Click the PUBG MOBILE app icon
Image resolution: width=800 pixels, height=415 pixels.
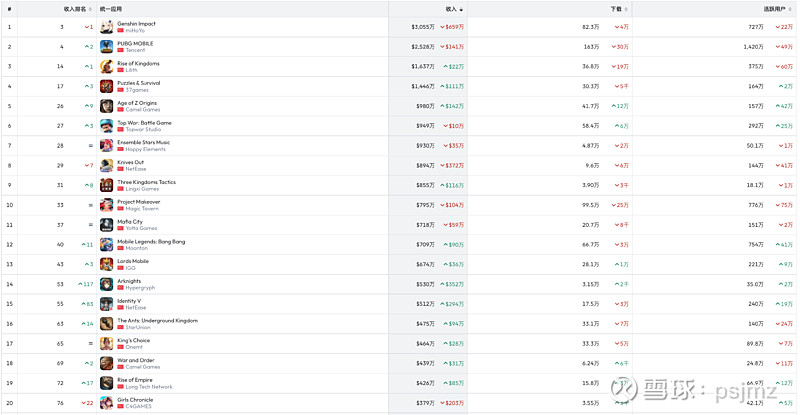pos(106,47)
